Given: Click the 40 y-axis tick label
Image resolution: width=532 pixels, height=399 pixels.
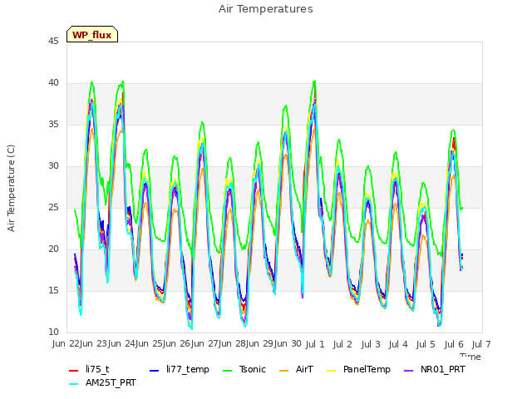Looking at the screenshot, I should tap(53, 83).
